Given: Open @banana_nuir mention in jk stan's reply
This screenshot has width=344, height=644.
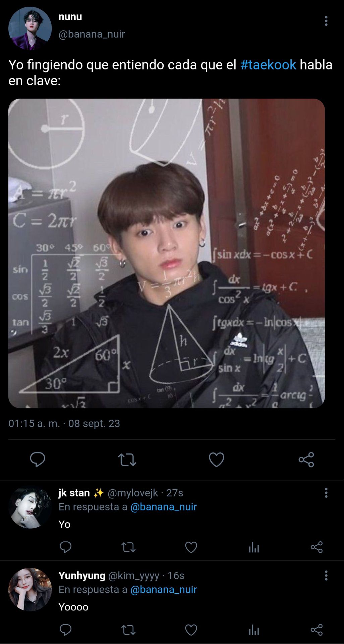Looking at the screenshot, I should (x=163, y=506).
